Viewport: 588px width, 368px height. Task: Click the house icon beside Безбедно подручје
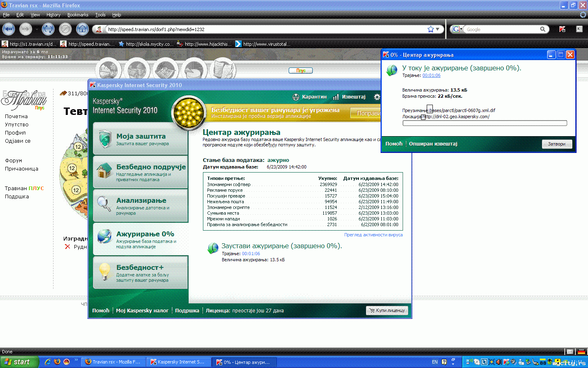105,171
